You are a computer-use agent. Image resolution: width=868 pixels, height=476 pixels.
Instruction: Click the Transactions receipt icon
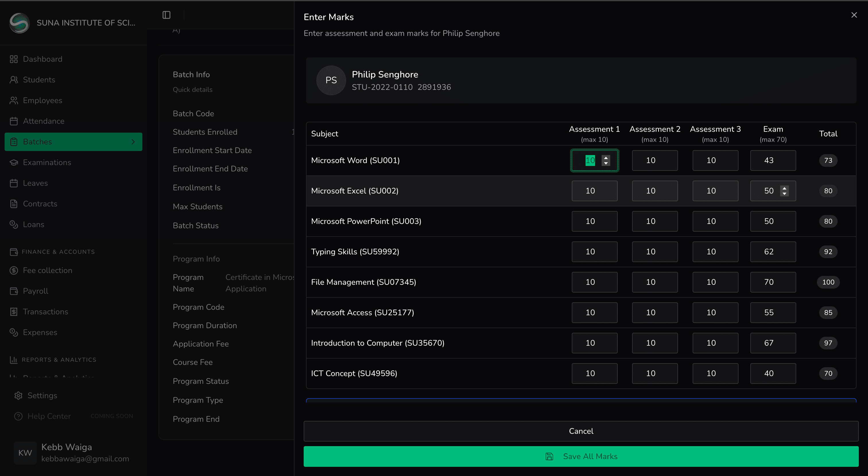coord(13,312)
